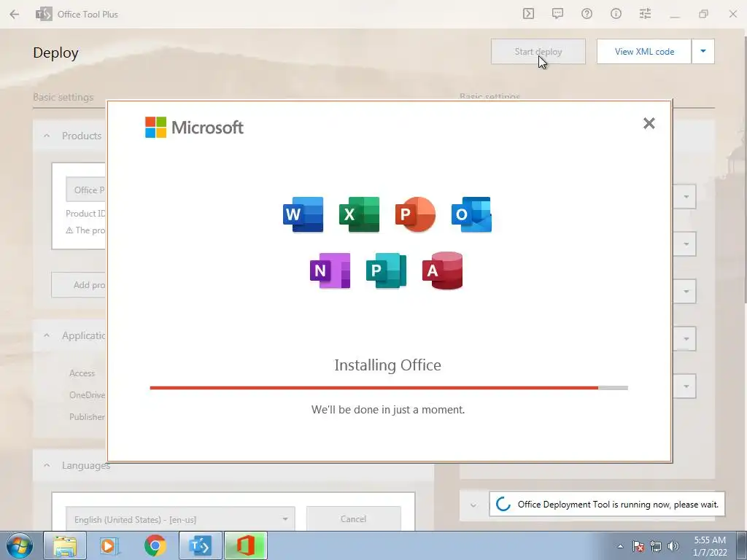Open second dropdown in right settings panel
The width and height of the screenshot is (747, 560).
tap(684, 244)
